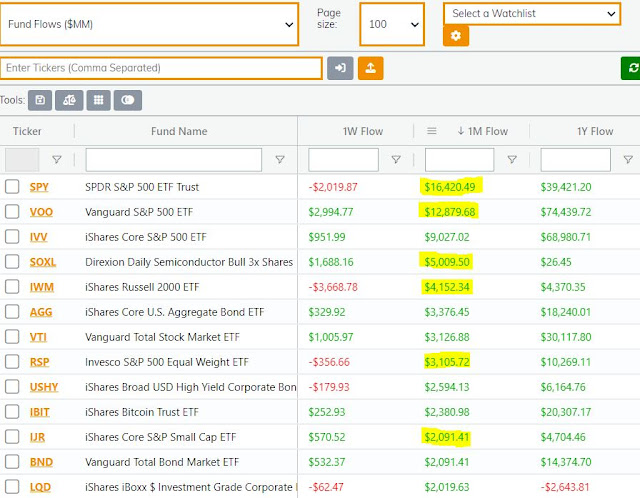
Task: Click the Ticker filter text box
Action: click(22, 160)
